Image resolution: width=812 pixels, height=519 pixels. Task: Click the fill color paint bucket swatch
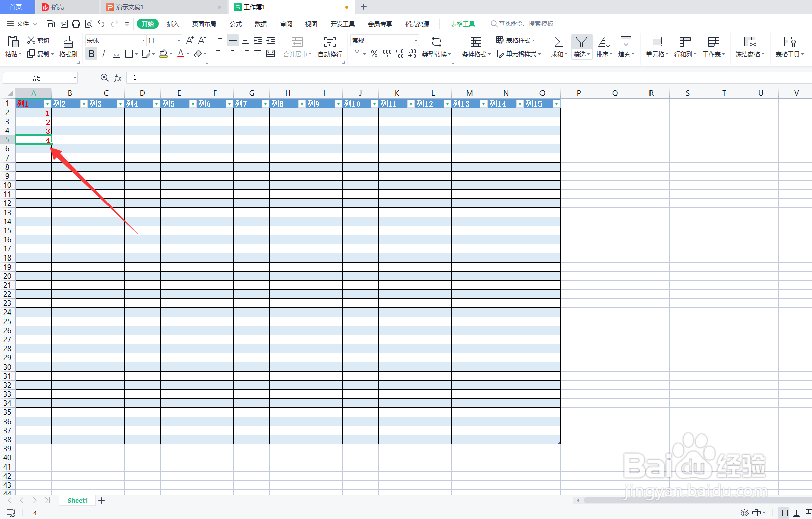coord(164,54)
